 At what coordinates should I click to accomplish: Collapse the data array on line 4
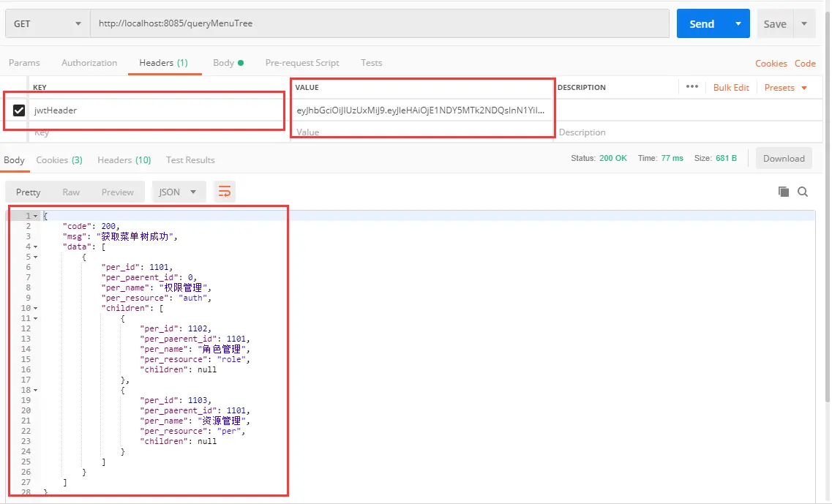pos(36,247)
